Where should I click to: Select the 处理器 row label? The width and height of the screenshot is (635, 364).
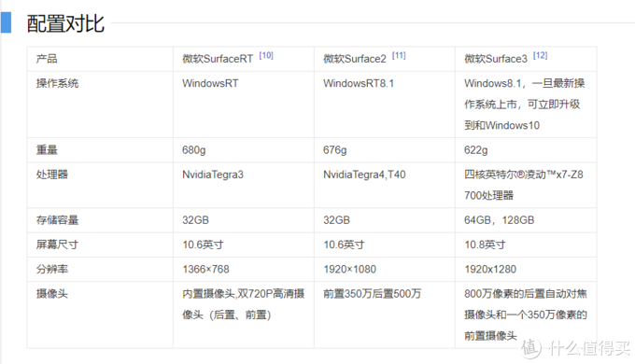(x=52, y=175)
